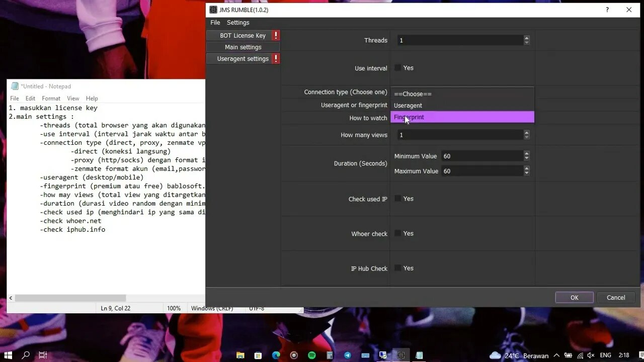The width and height of the screenshot is (644, 362).
Task: Open Notepad's File menu
Action: pyautogui.click(x=15, y=99)
